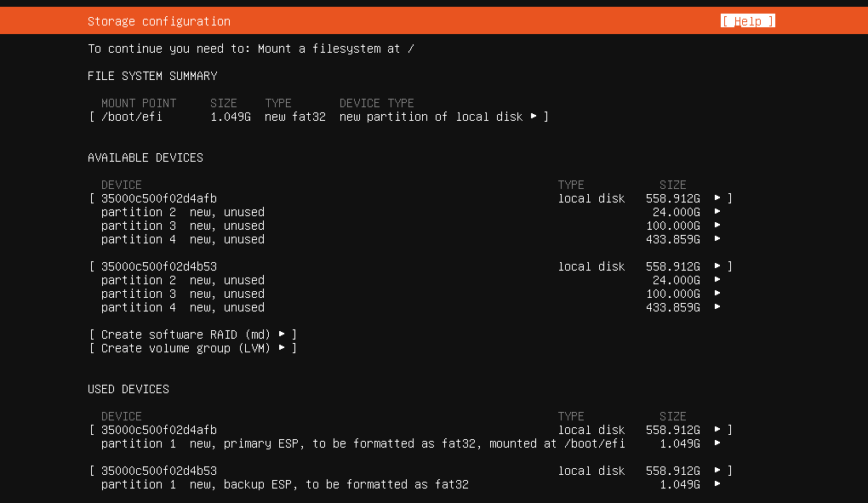Select 24G partition 2 on available disk 35000c500f02d4afb
The height and width of the screenshot is (503, 868).
[183, 212]
